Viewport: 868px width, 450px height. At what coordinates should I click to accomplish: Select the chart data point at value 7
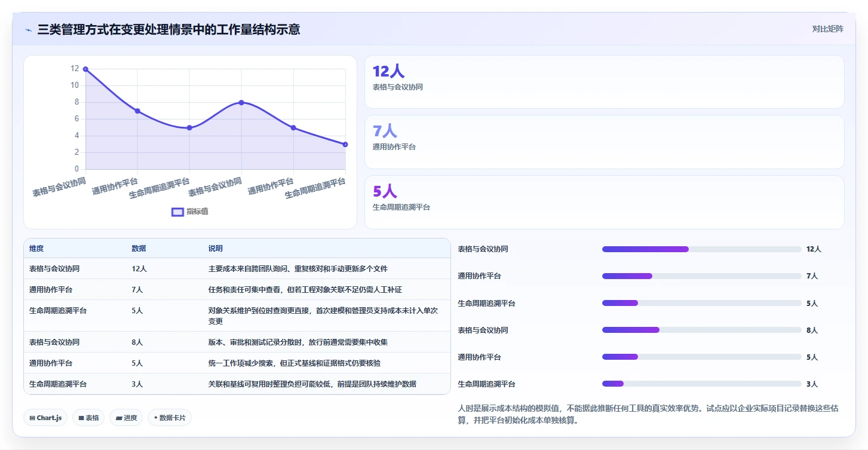tap(137, 111)
